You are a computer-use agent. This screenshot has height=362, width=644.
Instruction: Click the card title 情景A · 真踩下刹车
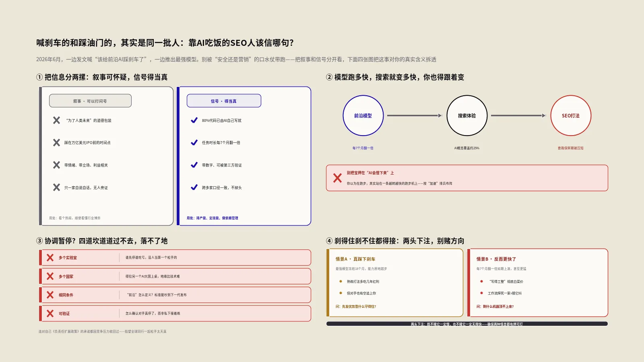[x=355, y=259]
